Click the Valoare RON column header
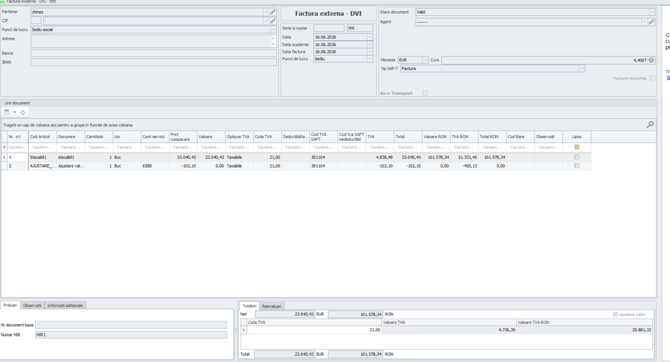This screenshot has height=362, width=670. tap(436, 137)
